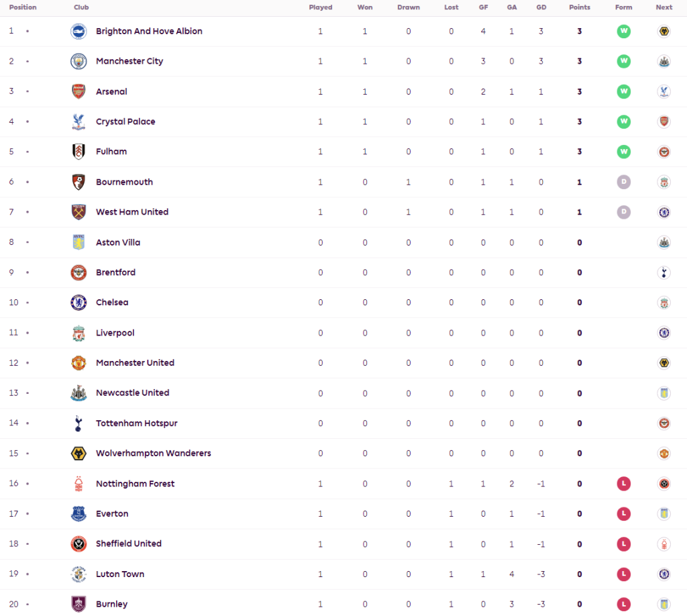The image size is (687, 616).
Task: Click Everton's red L form badge
Action: coord(624,514)
